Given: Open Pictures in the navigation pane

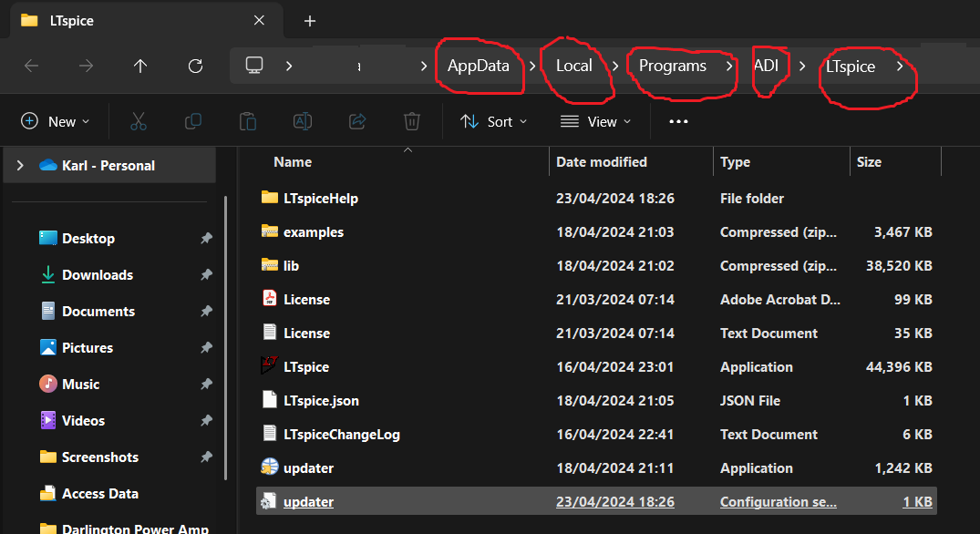Looking at the screenshot, I should pos(88,347).
